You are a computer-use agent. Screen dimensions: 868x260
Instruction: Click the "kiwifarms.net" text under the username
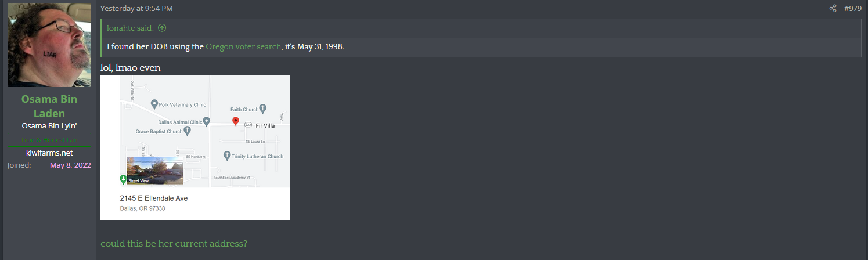click(49, 153)
